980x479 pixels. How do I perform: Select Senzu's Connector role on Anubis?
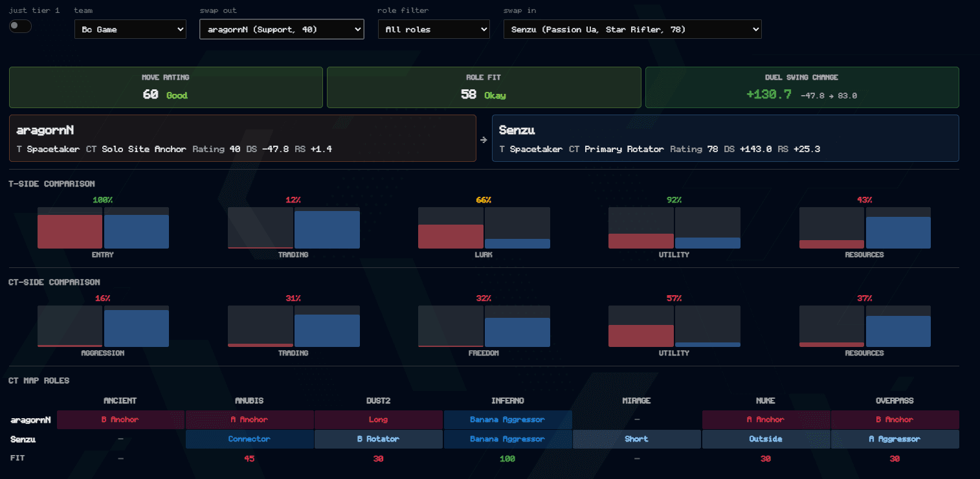coord(249,439)
